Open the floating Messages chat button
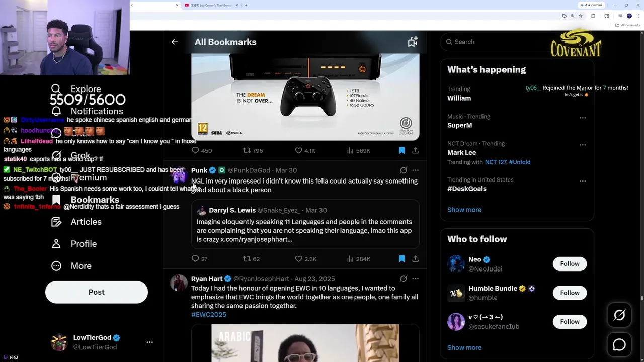The width and height of the screenshot is (644, 362). tap(619, 345)
